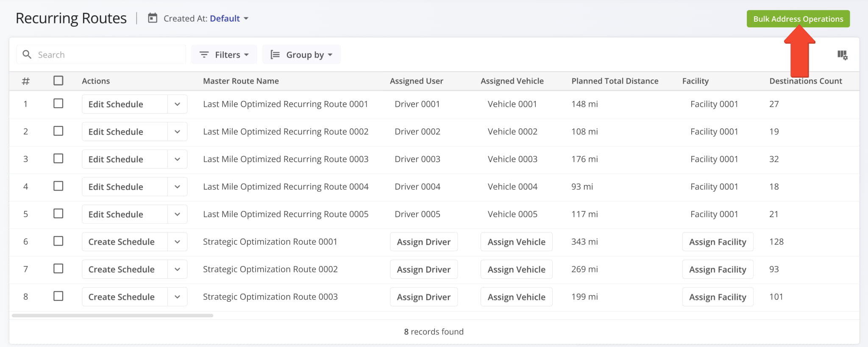Viewport: 868px width, 347px height.
Task: Assign Facility to Strategic Optimization Route 0003
Action: (718, 297)
